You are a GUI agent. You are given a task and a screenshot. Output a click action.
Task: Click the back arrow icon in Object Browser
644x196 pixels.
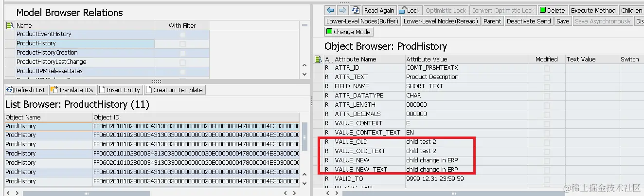point(331,10)
